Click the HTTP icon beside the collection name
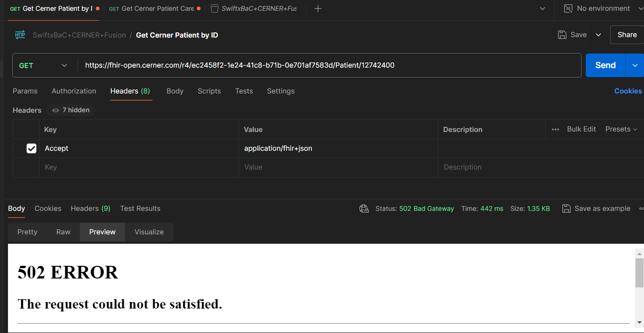 20,34
